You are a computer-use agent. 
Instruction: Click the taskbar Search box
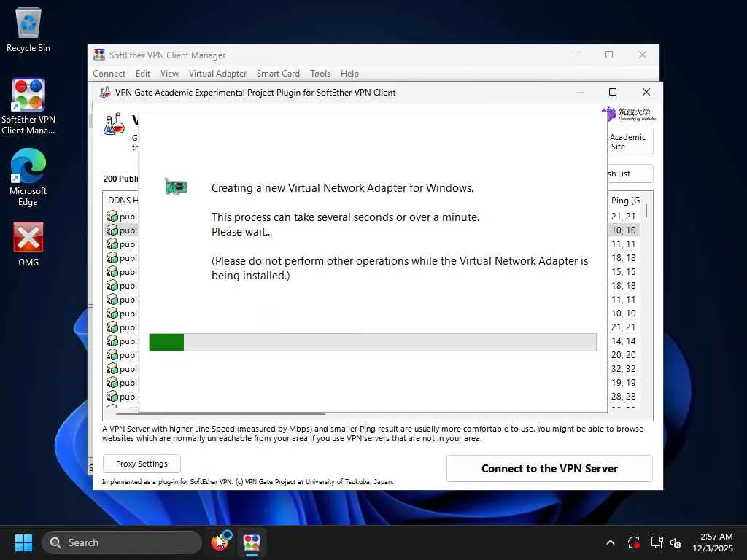[122, 542]
